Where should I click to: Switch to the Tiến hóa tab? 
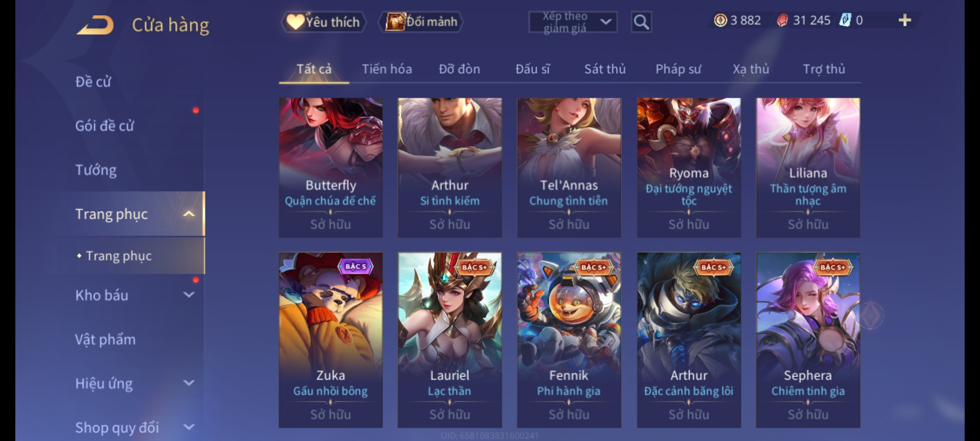coord(387,69)
